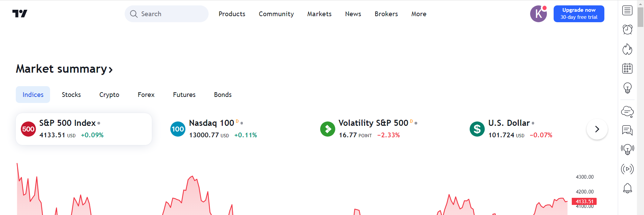The image size is (644, 215).
Task: Click the Nasdaq 100 blue logo badge
Action: 178,129
